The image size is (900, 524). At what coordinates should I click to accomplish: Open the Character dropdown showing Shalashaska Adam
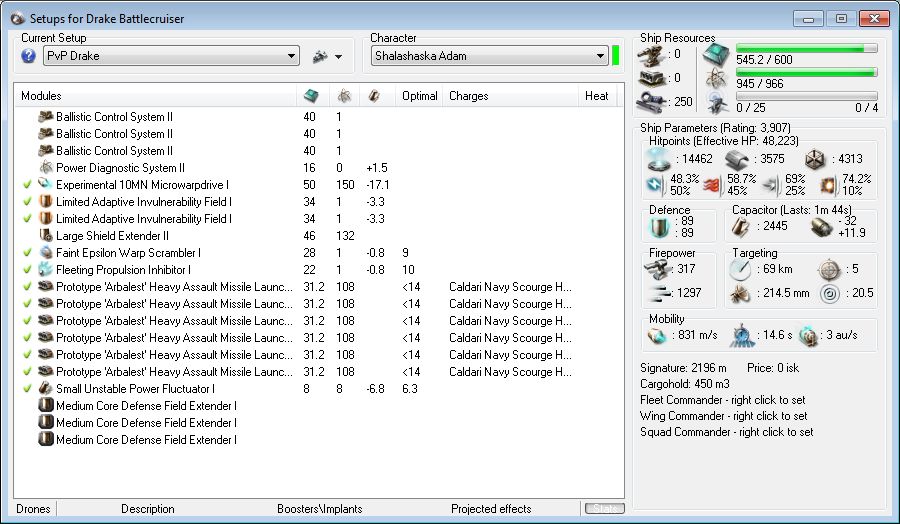(489, 56)
